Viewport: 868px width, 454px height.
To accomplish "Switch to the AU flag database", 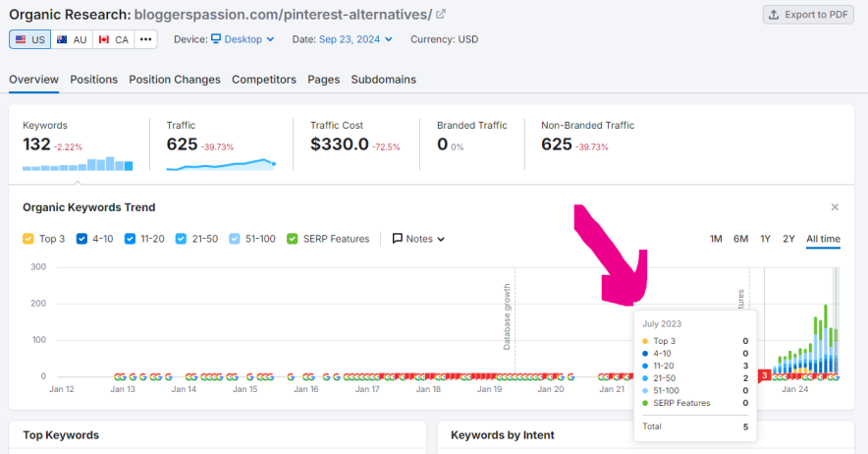I will 72,39.
